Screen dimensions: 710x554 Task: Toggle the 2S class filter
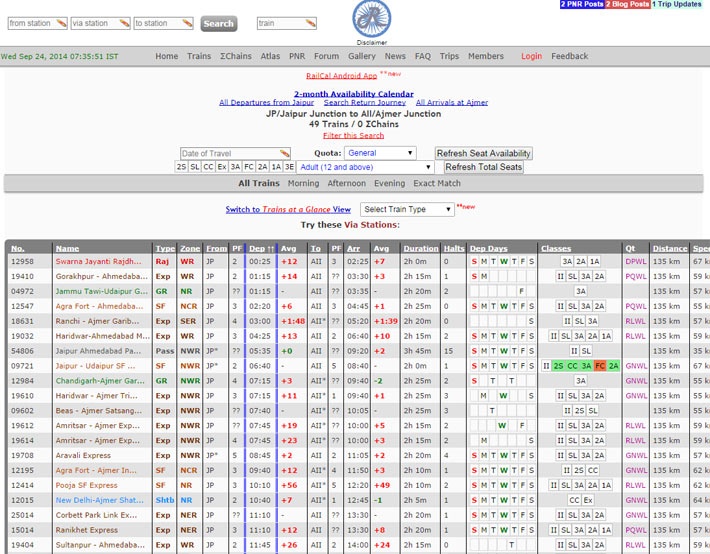(x=181, y=167)
